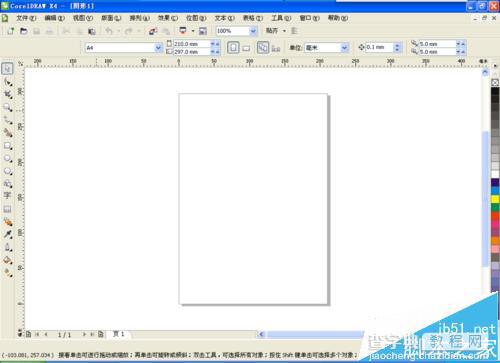
Task: Toggle apply layout to all pages
Action: [x=263, y=47]
